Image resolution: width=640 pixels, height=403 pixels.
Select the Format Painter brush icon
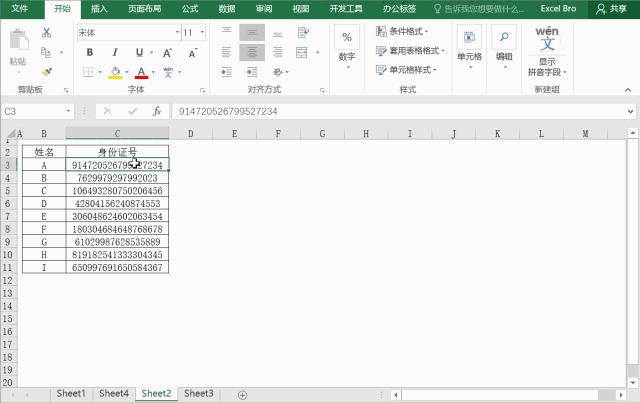click(47, 72)
